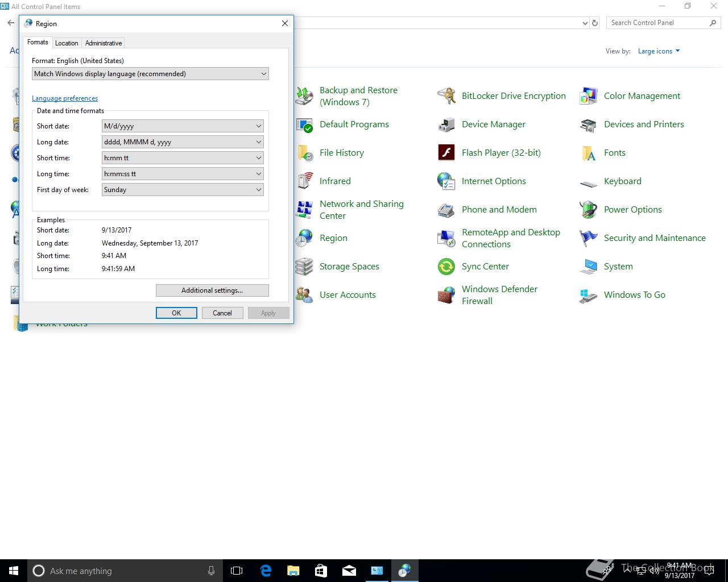Click the Windows Defender Firewall label
The image size is (728, 582).
click(x=499, y=295)
